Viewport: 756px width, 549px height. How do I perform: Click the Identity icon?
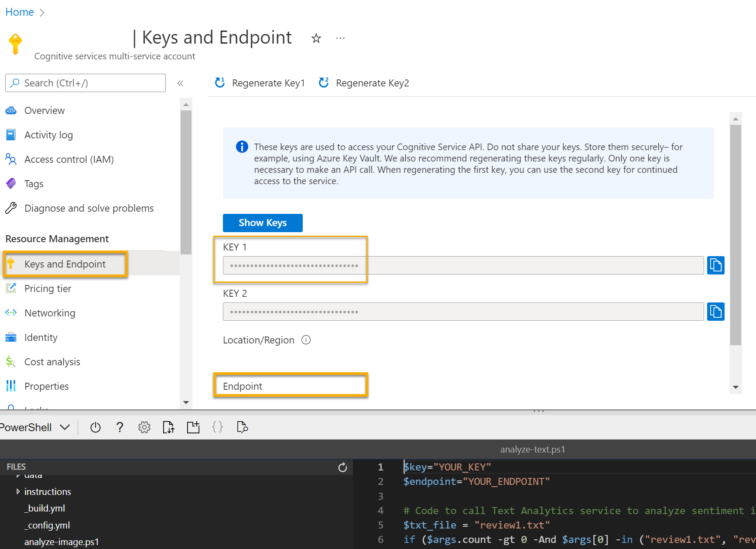(x=11, y=337)
